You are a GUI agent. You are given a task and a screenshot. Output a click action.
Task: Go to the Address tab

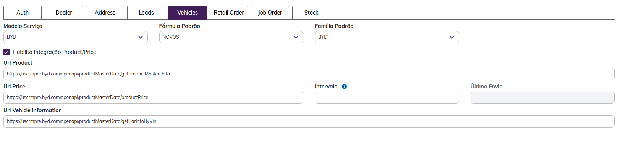[x=105, y=13]
